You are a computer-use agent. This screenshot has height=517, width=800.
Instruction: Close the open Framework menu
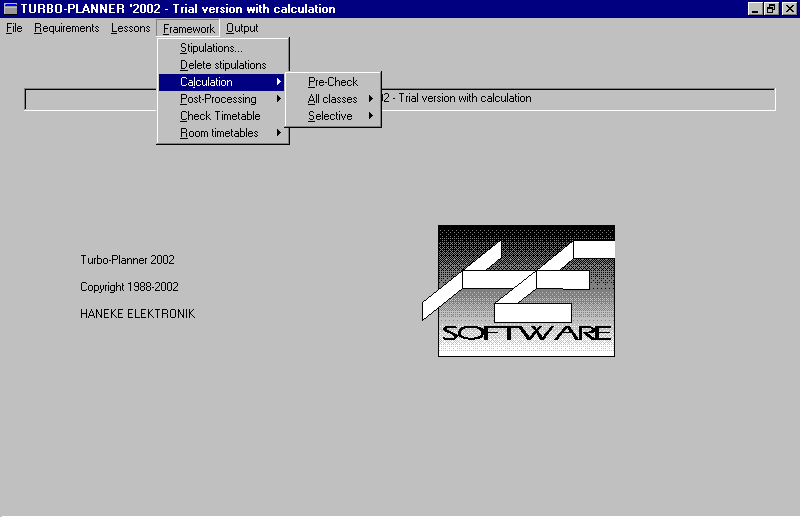pyautogui.click(x=188, y=29)
